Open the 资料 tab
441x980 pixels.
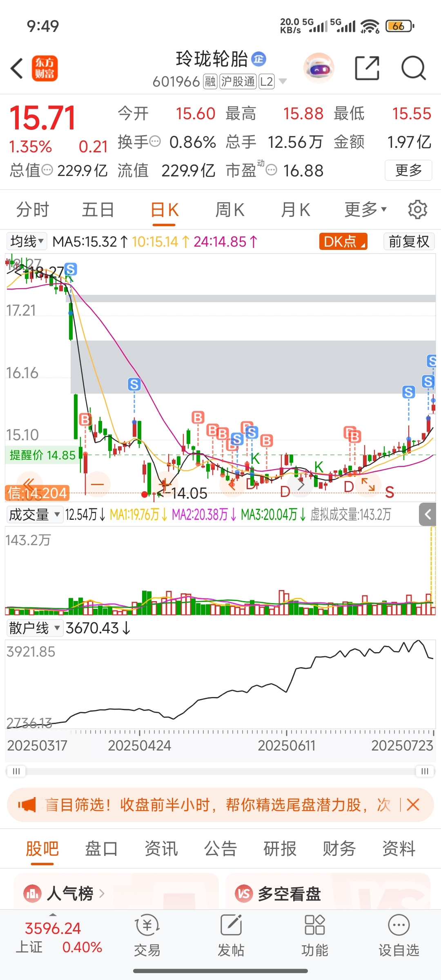tap(399, 849)
